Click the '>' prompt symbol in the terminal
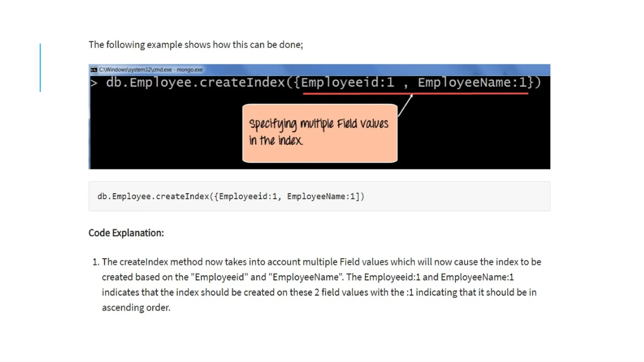This screenshot has width=644, height=362. pos(94,83)
